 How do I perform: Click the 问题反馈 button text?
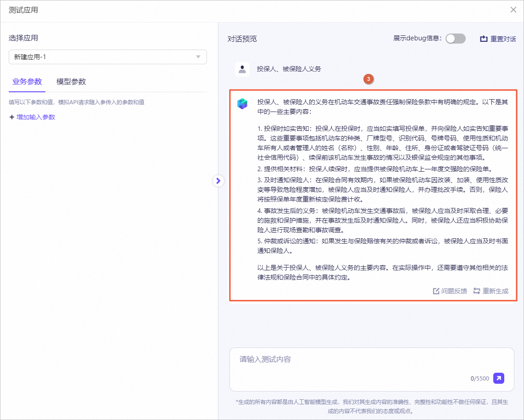[454, 291]
